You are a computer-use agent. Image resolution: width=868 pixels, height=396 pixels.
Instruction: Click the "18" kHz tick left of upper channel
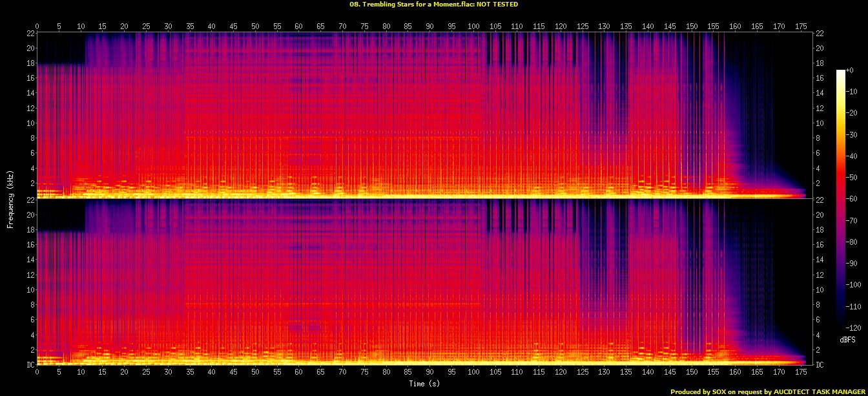[30, 63]
